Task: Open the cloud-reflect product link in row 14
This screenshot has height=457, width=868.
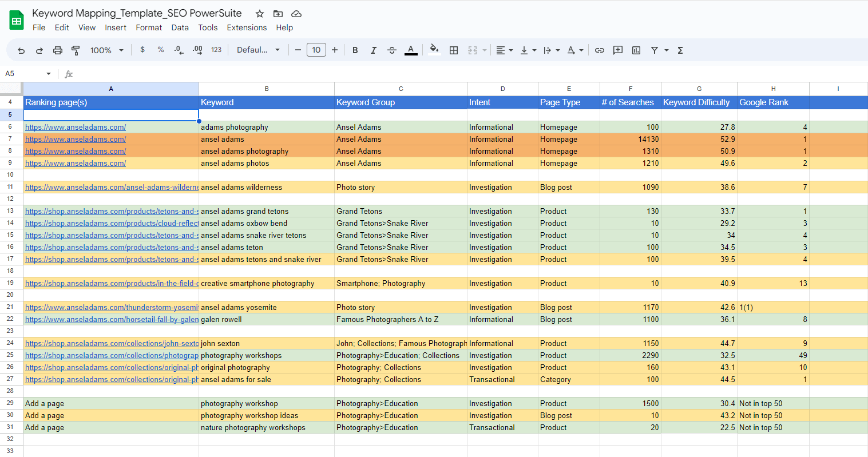Action: [x=112, y=224]
